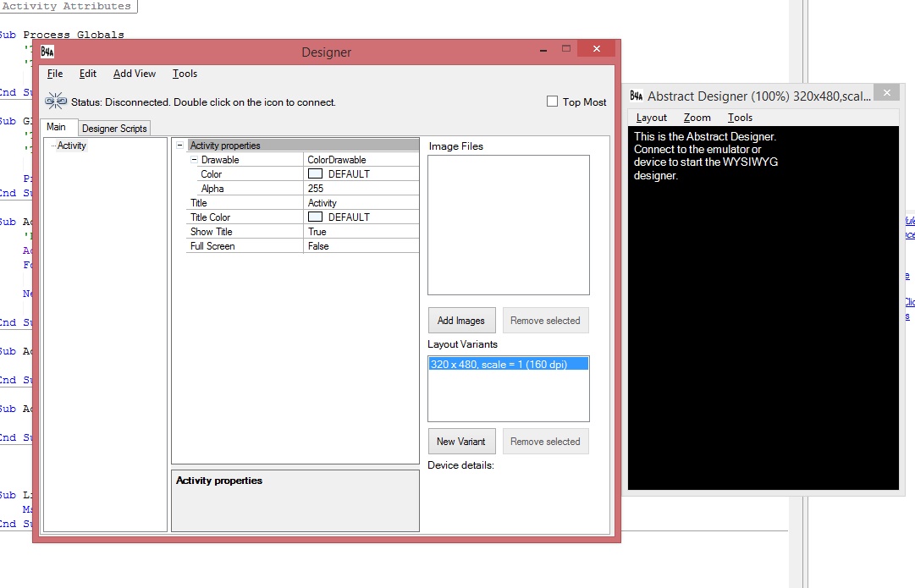The image size is (915, 588).
Task: Open the Add View menu
Action: [135, 74]
